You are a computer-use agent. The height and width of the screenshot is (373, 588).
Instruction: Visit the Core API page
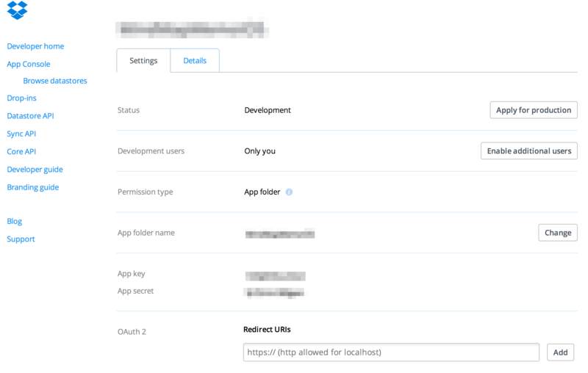point(21,152)
